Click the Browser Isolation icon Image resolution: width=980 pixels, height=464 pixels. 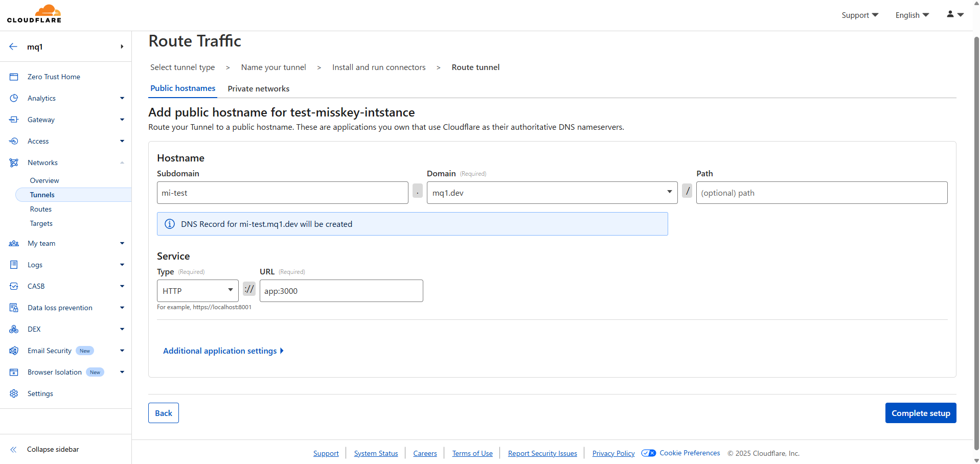pos(14,372)
